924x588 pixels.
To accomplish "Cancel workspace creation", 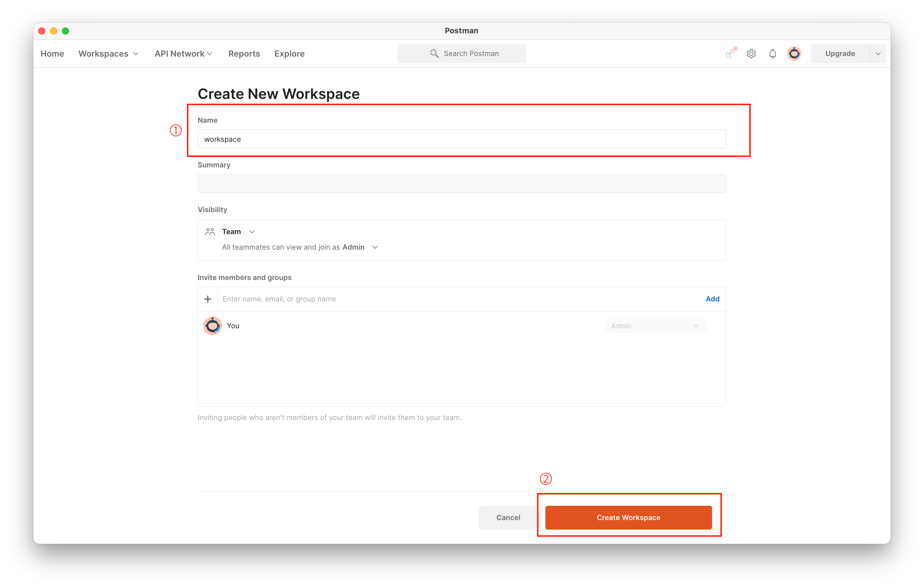I will (x=508, y=517).
